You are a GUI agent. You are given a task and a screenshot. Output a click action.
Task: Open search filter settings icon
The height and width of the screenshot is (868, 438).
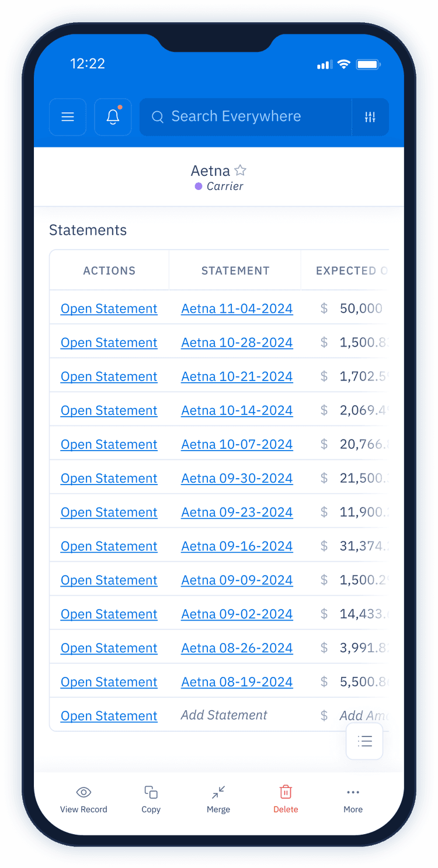(x=370, y=117)
